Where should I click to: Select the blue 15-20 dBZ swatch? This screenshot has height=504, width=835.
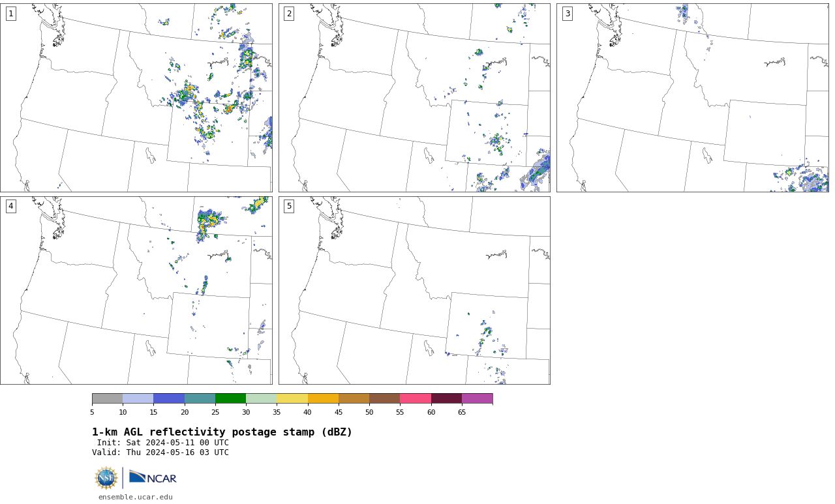tap(169, 398)
